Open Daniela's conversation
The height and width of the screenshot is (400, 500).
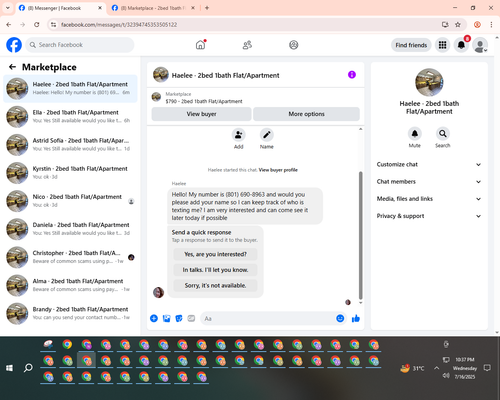pyautogui.click(x=70, y=229)
